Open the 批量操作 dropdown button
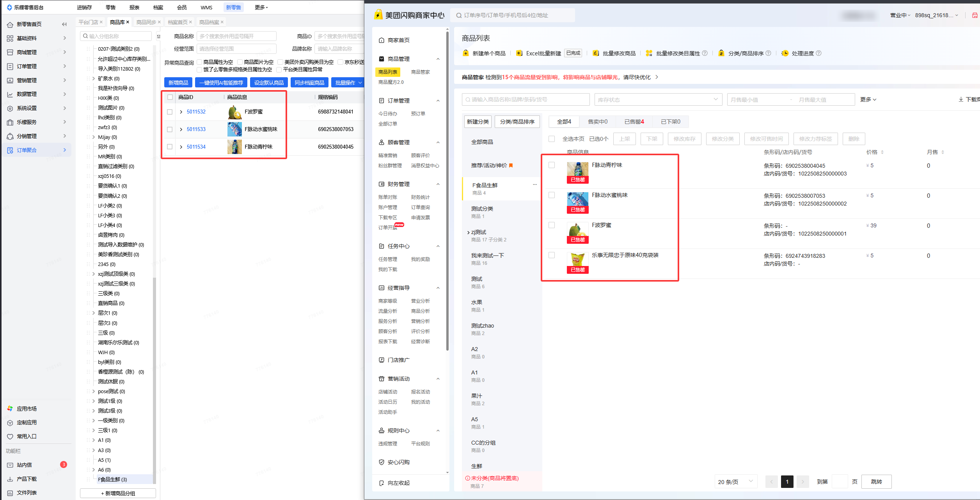The height and width of the screenshot is (500, 980). coord(348,83)
